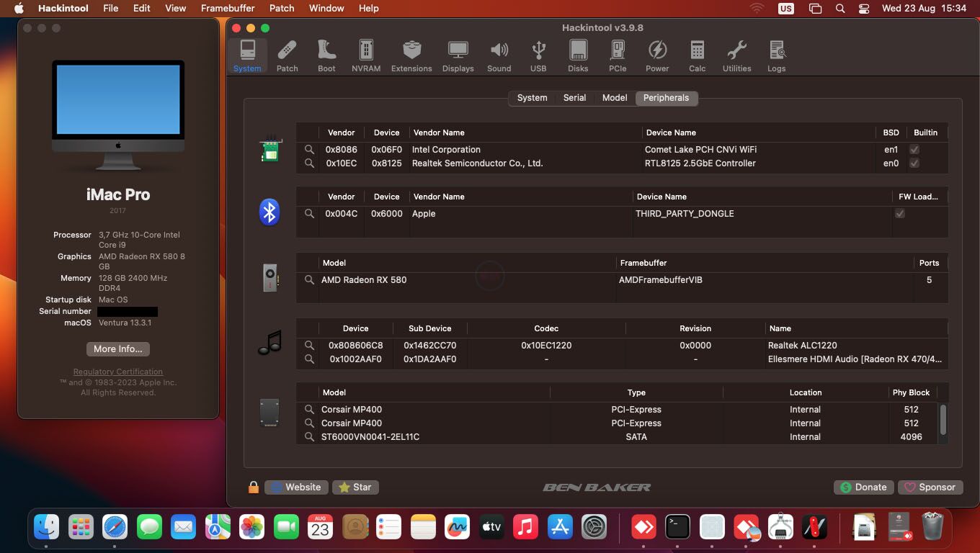
Task: Open the Sound toolbar section
Action: pos(499,56)
